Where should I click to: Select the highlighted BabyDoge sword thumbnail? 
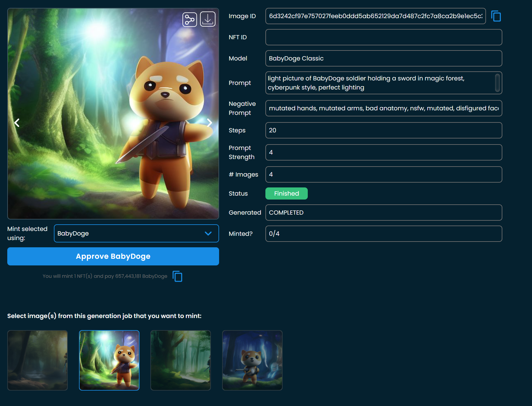coord(109,360)
